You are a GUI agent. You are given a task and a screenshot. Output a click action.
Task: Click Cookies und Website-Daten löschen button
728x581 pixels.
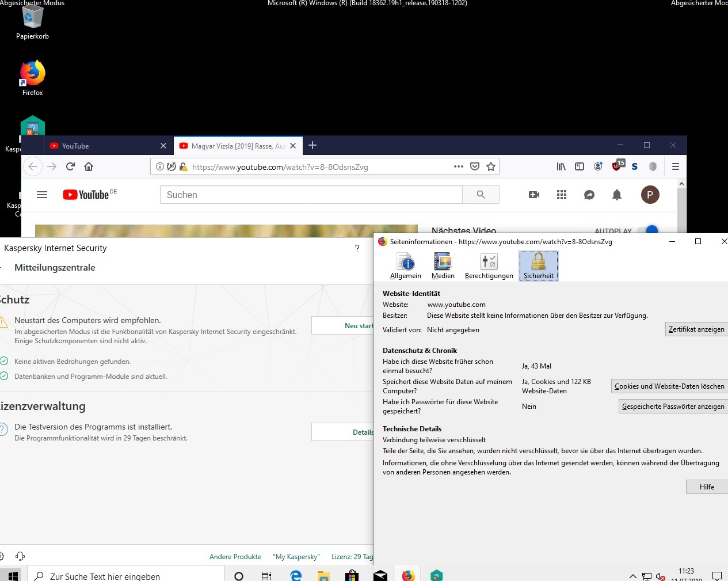[x=669, y=386]
